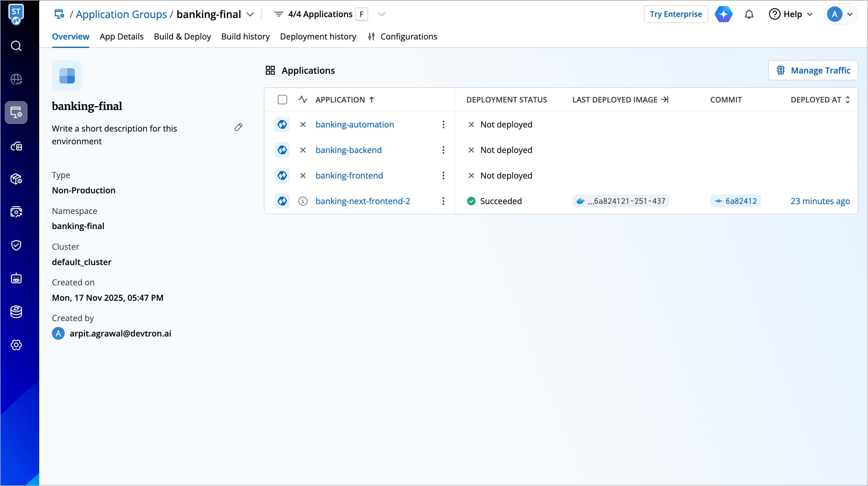
Task: Click the 6a82412 commit chip
Action: click(735, 201)
